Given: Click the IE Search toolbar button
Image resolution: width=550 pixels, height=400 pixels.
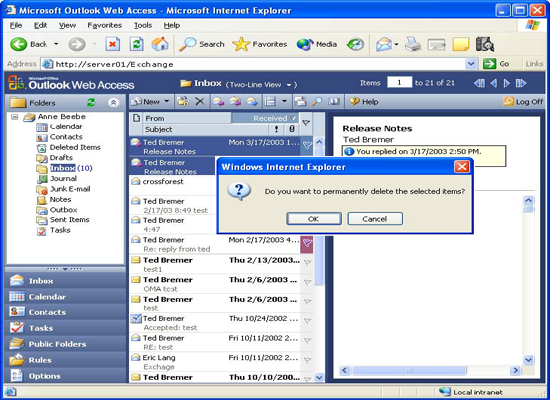Looking at the screenshot, I should point(201,44).
